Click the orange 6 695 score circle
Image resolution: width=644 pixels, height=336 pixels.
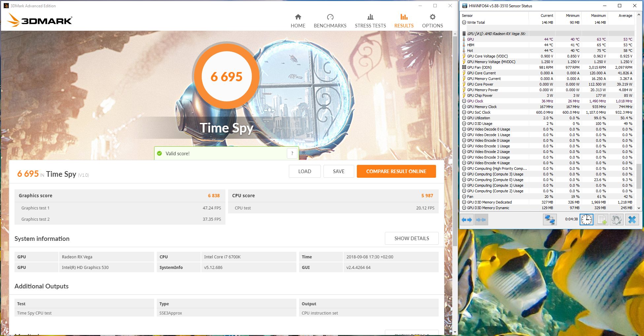pyautogui.click(x=226, y=76)
